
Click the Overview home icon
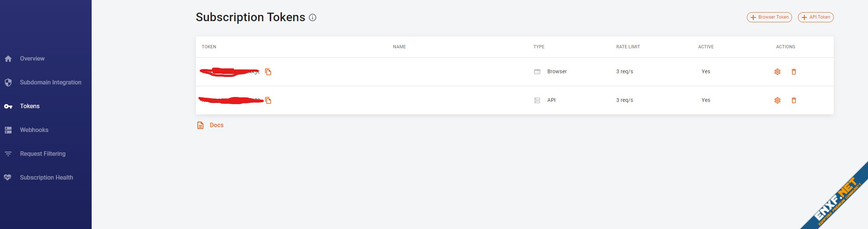[8, 59]
